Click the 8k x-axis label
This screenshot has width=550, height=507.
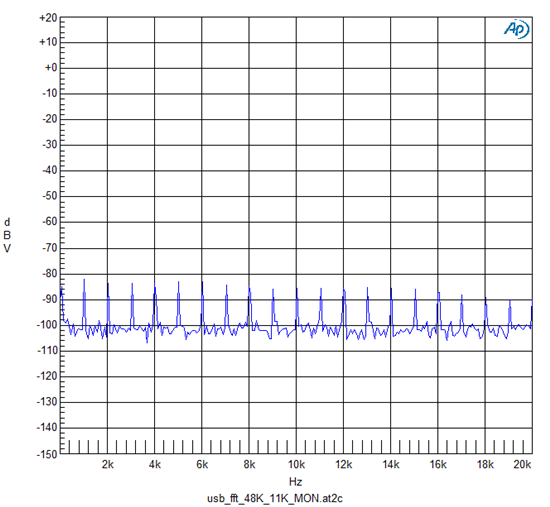pyautogui.click(x=249, y=465)
